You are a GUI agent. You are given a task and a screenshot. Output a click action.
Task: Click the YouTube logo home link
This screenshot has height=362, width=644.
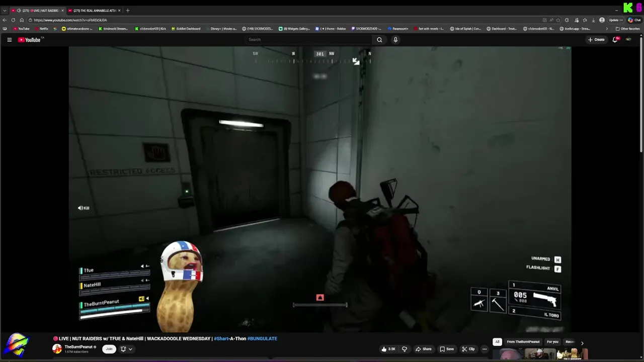(x=30, y=40)
